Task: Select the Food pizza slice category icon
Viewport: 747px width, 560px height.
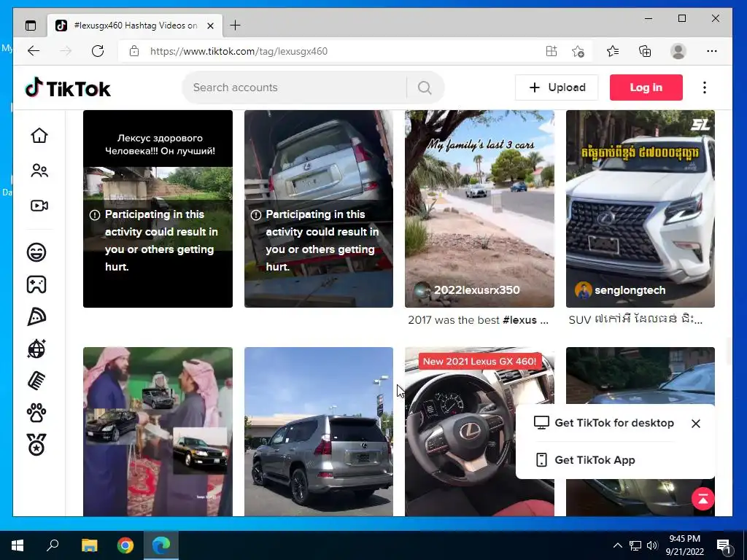Action: coord(36,316)
